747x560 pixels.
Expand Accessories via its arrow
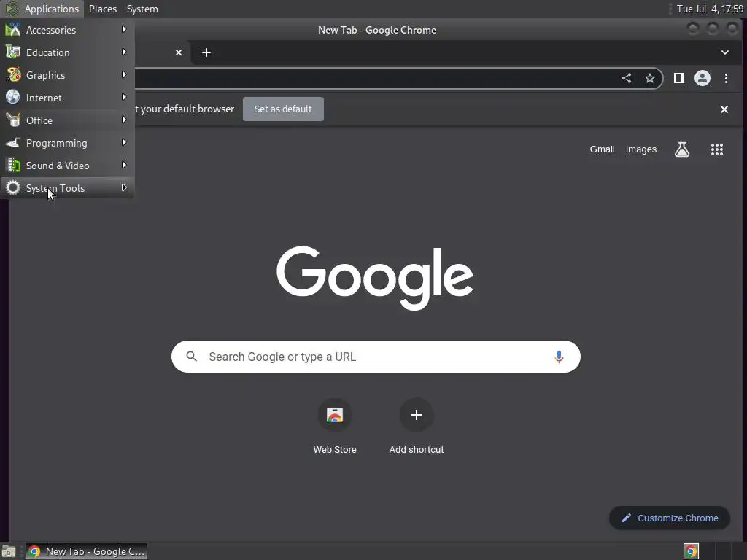pyautogui.click(x=124, y=29)
